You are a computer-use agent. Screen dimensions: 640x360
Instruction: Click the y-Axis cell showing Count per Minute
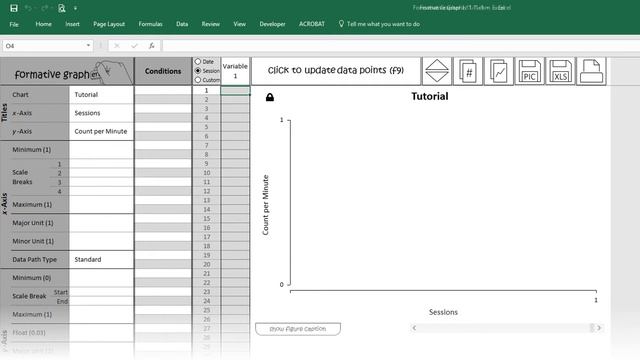coord(101,131)
